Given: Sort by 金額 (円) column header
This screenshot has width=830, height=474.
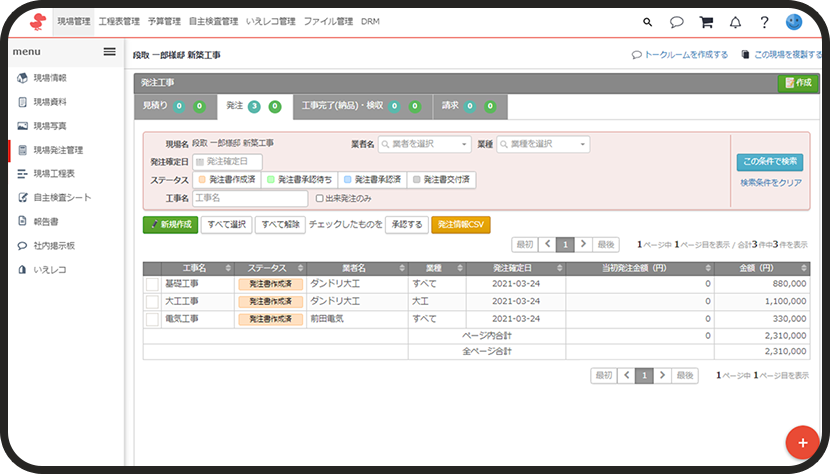Looking at the screenshot, I should (x=762, y=268).
